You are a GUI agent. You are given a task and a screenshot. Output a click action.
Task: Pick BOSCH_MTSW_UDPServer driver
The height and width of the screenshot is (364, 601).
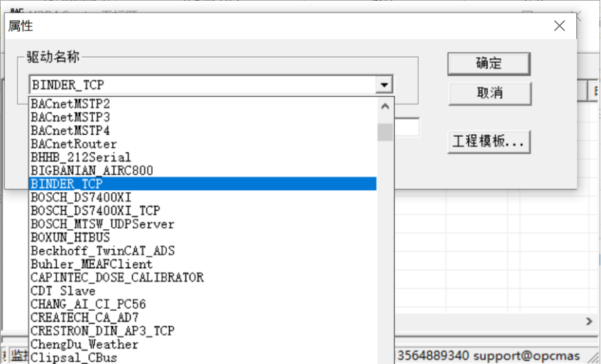coord(202,224)
